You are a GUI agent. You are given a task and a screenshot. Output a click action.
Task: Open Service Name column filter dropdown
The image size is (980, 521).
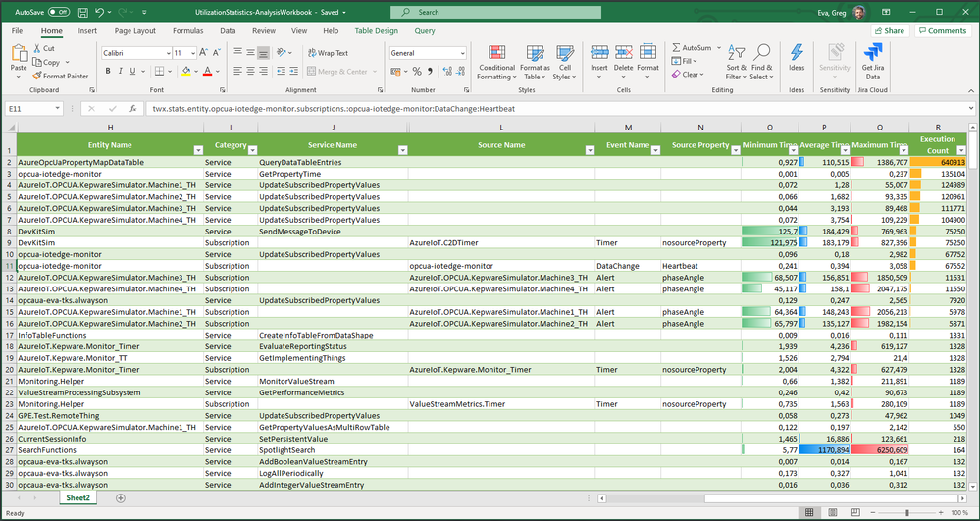[x=403, y=151]
